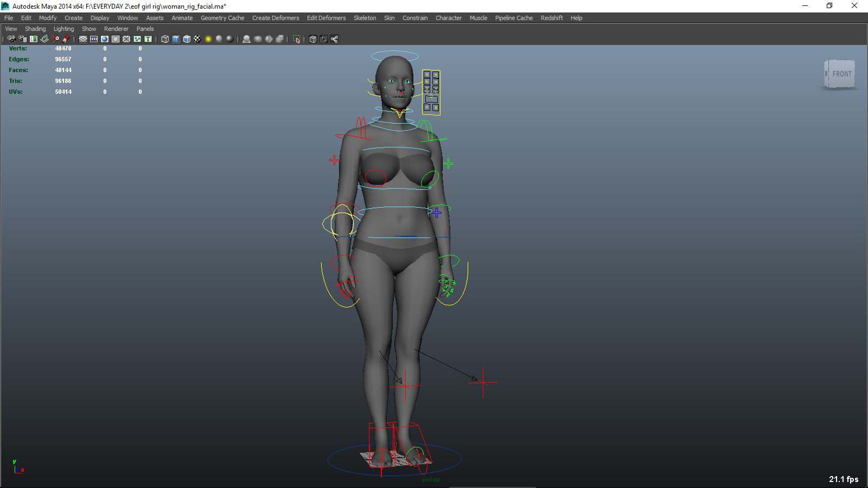This screenshot has width=868, height=488.
Task: Toggle Isolate Select in panel toolbar
Action: [296, 39]
